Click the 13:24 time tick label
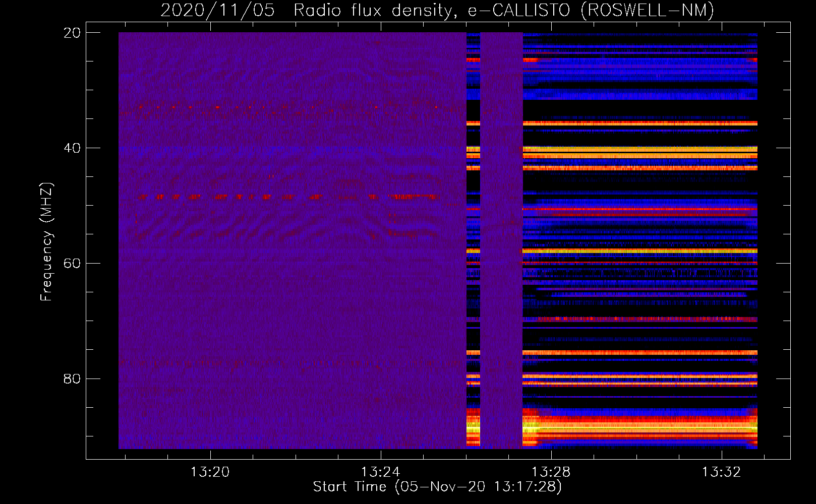The image size is (816, 504). click(x=380, y=472)
